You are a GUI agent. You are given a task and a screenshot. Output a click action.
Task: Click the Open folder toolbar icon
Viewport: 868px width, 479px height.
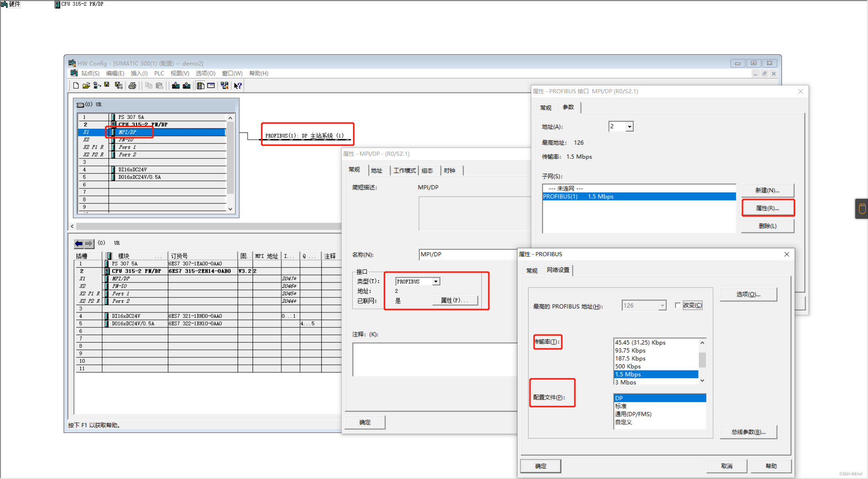coord(86,86)
